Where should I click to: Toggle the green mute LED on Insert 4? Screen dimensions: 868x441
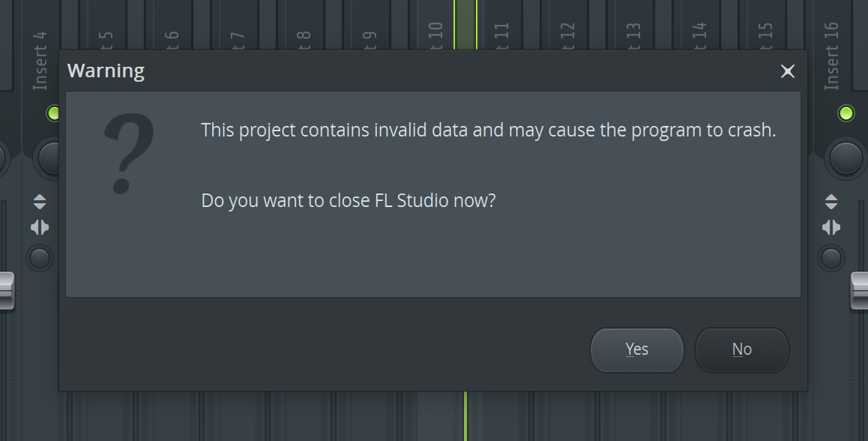53,113
